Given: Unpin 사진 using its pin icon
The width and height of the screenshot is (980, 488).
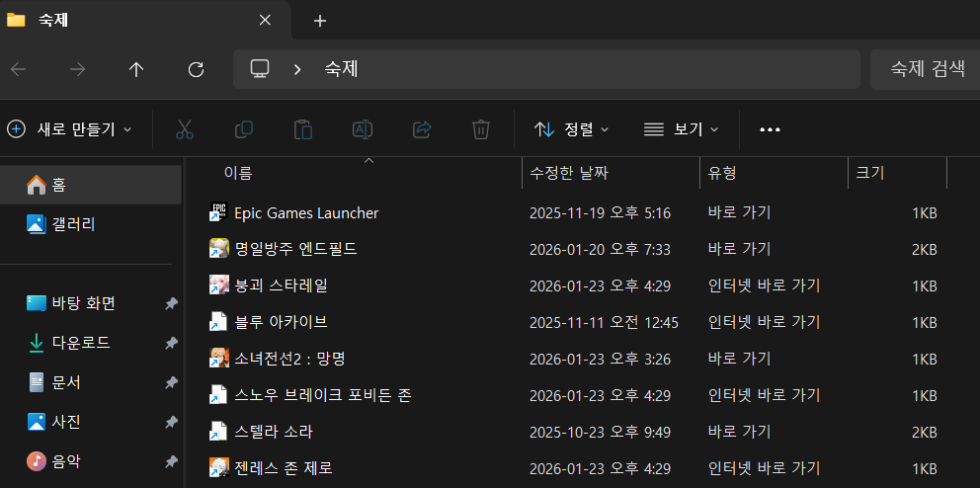Looking at the screenshot, I should pyautogui.click(x=171, y=422).
